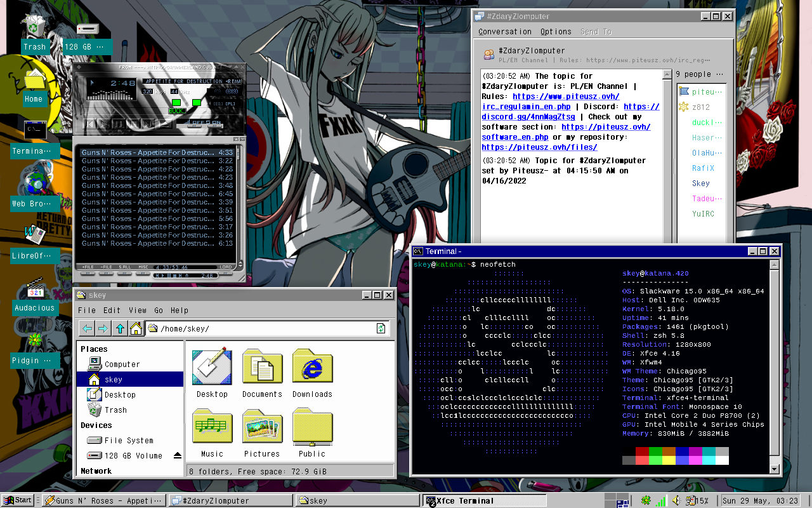Skip to next track in Audacious main window

[148, 124]
